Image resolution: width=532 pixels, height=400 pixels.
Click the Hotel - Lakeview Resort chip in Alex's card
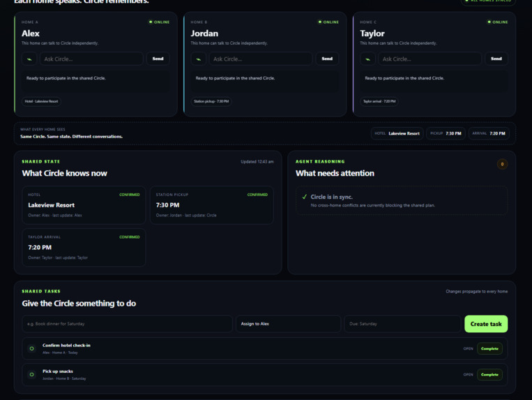tap(41, 101)
